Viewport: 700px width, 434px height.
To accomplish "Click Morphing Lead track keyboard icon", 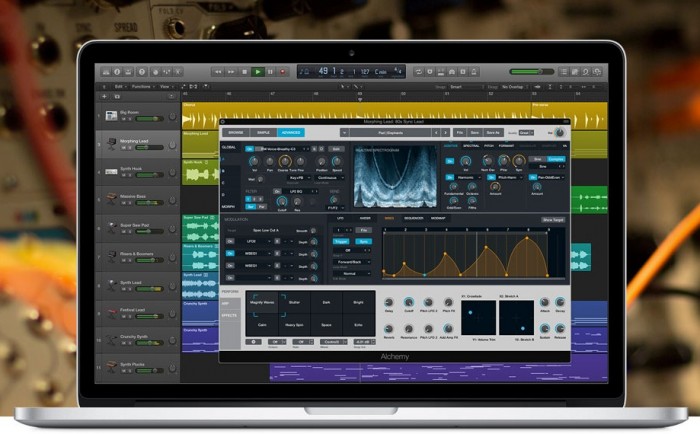I will pos(111,144).
